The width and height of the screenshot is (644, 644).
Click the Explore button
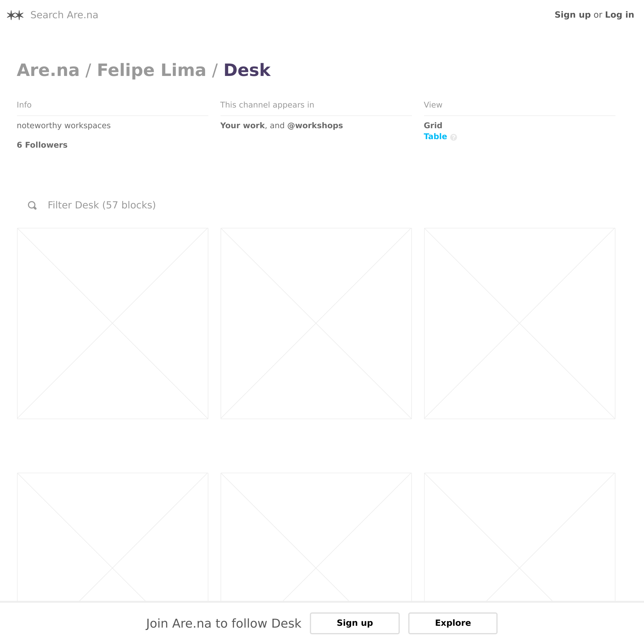pyautogui.click(x=453, y=623)
